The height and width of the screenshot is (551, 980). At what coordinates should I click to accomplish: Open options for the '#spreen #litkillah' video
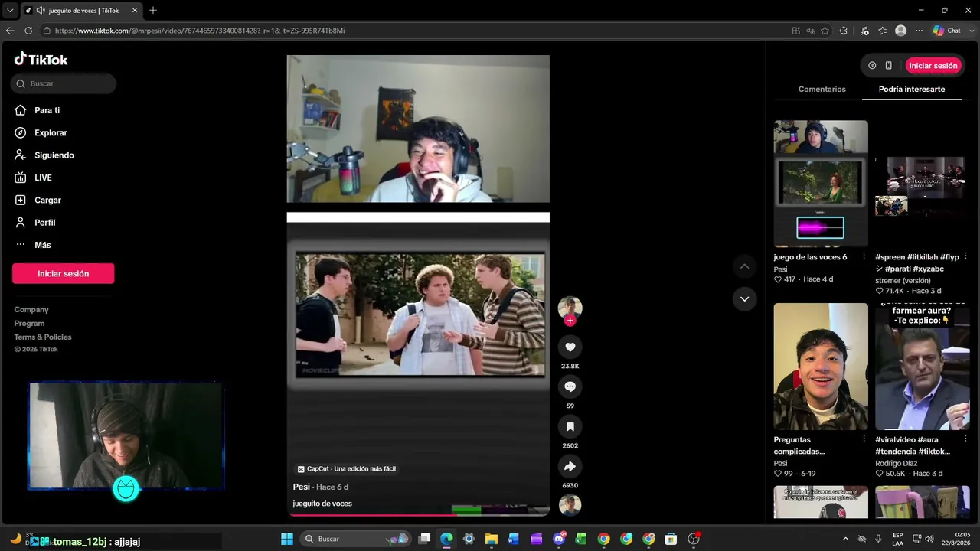pyautogui.click(x=965, y=256)
